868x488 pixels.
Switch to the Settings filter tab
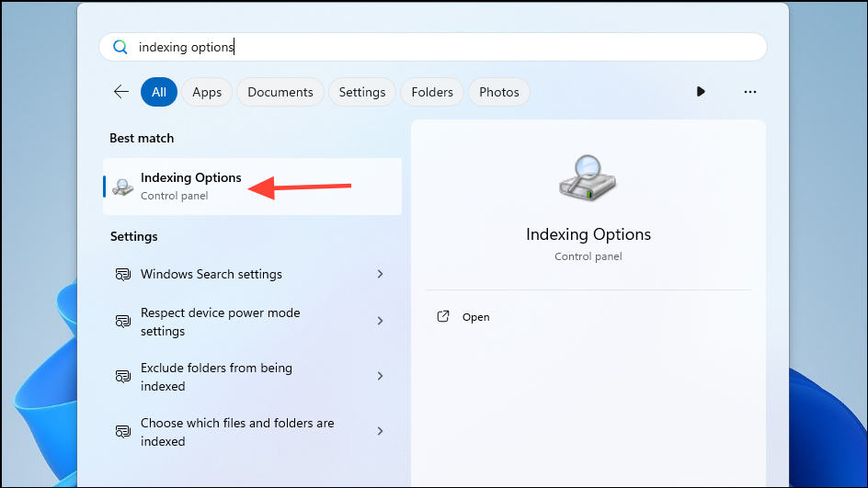362,92
